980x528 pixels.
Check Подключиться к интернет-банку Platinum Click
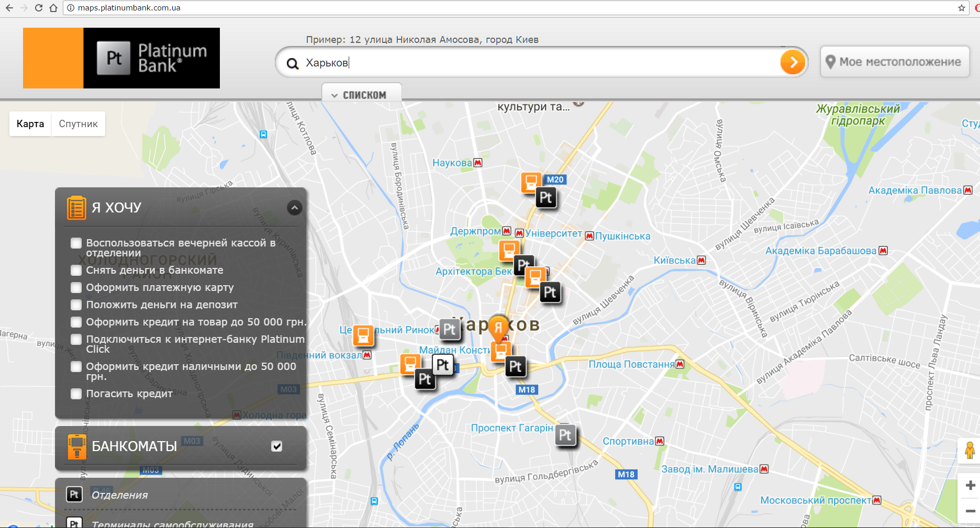click(x=76, y=339)
